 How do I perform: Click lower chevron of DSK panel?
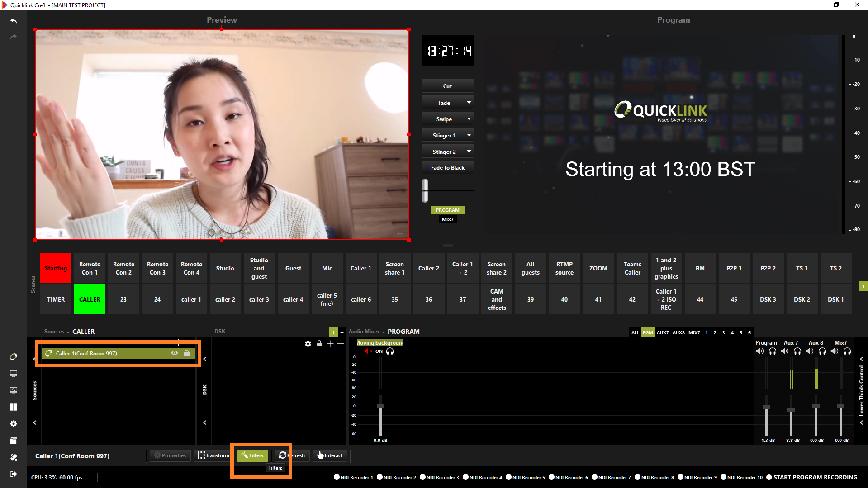(204, 422)
